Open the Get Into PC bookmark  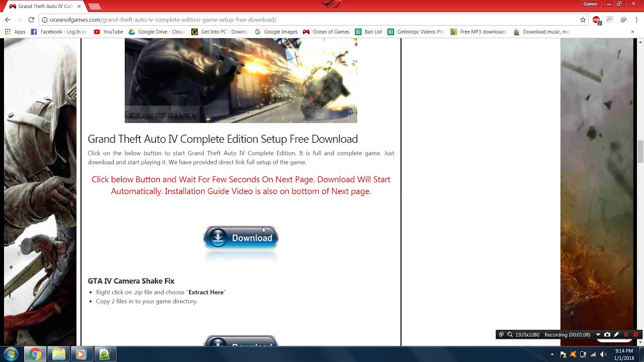(x=220, y=32)
